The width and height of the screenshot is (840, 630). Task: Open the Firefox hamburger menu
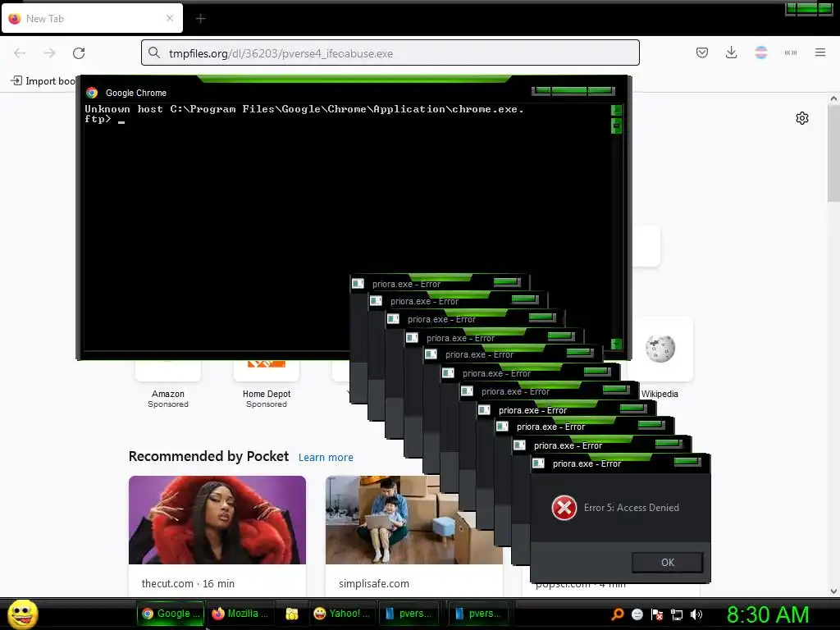pos(820,52)
